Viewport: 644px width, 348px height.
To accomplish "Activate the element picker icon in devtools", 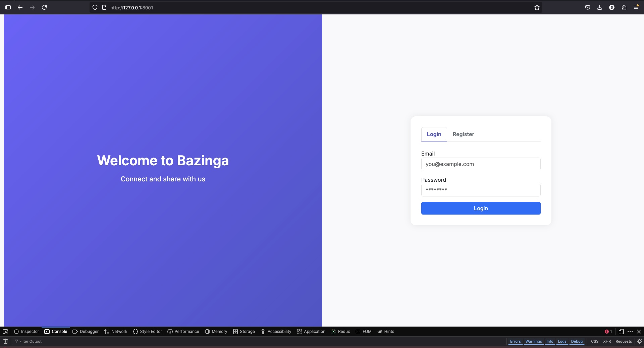I will [x=5, y=332].
